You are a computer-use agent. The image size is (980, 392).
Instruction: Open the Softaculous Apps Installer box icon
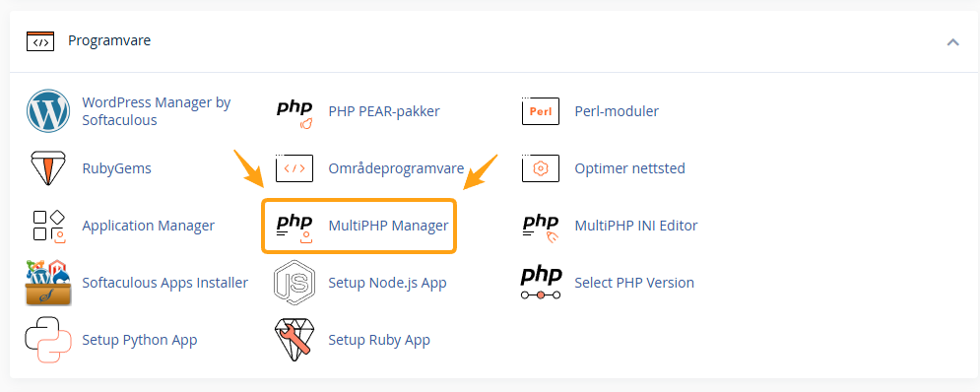coord(48,283)
